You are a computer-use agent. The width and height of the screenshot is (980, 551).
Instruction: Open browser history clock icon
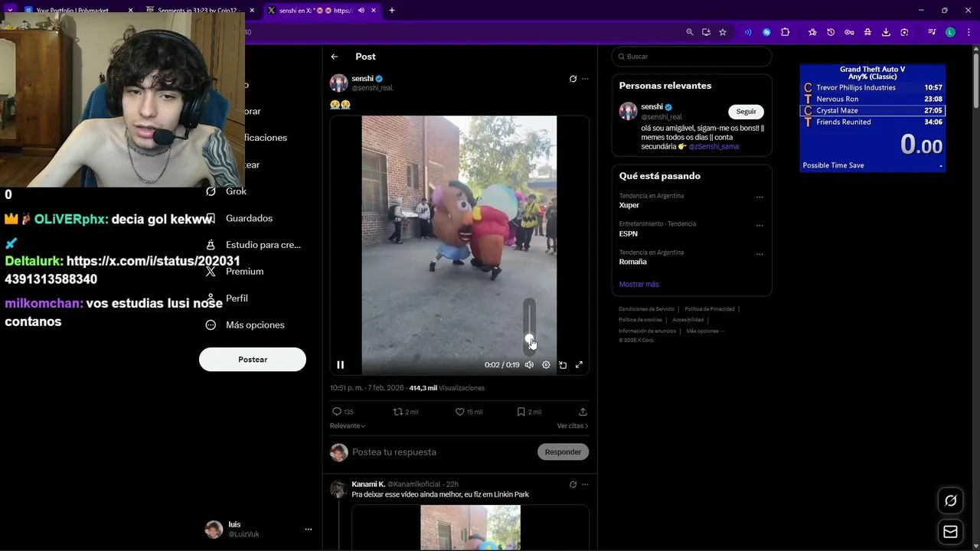click(831, 32)
